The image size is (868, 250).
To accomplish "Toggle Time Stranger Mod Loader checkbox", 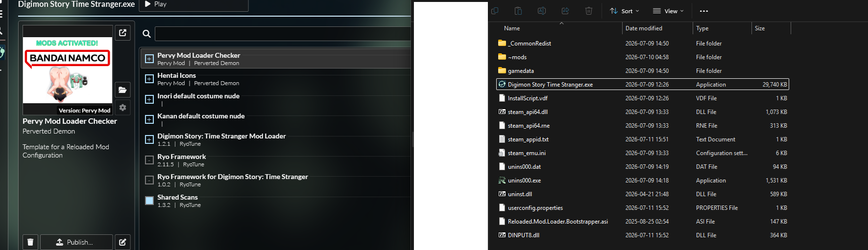I will [149, 139].
